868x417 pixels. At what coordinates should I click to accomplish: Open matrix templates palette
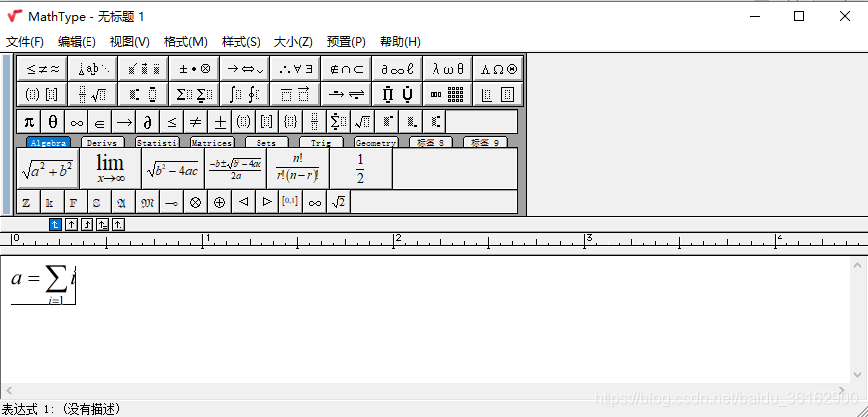coord(447,94)
